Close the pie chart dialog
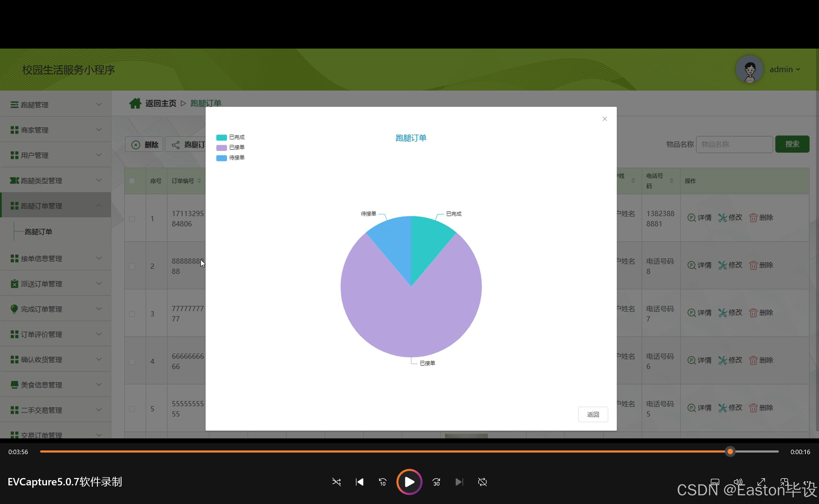 (605, 119)
